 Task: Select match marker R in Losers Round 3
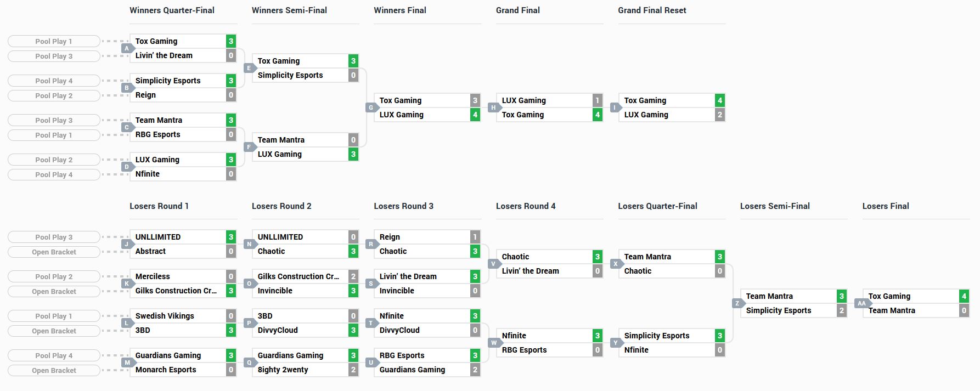pos(371,244)
